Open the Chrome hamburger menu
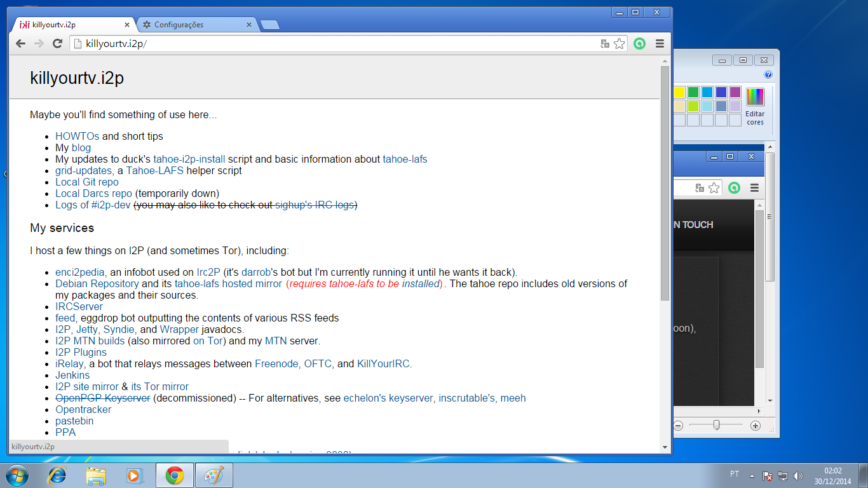The height and width of the screenshot is (488, 868). point(660,44)
